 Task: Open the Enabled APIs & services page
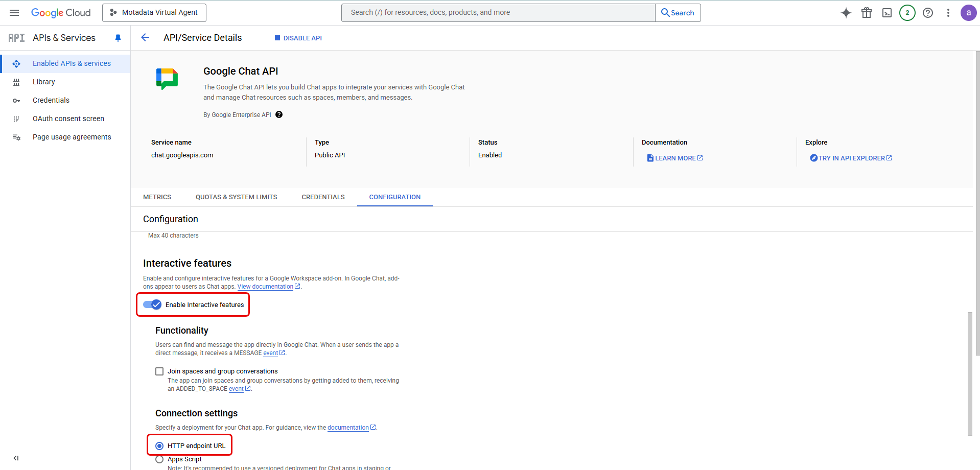tap(72, 63)
